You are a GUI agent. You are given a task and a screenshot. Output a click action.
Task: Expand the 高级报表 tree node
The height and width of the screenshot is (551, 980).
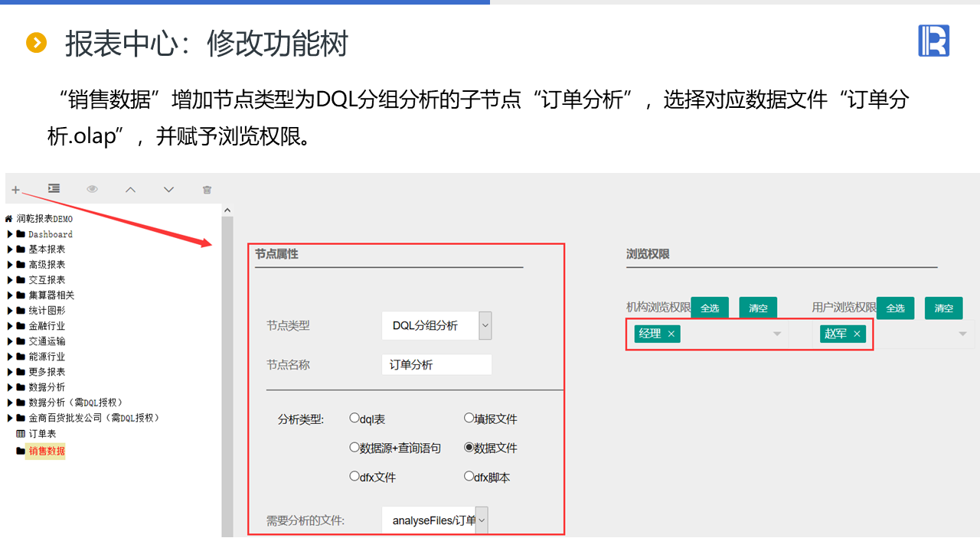click(x=10, y=265)
